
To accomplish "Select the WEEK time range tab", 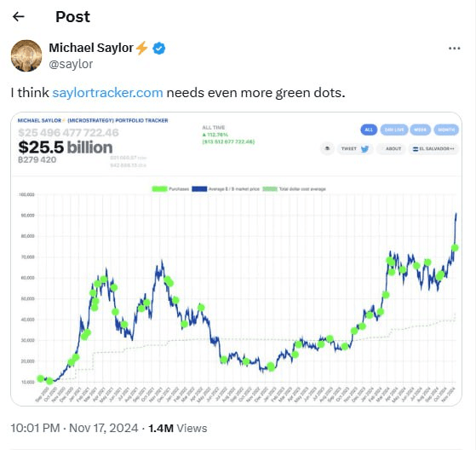I will [420, 130].
